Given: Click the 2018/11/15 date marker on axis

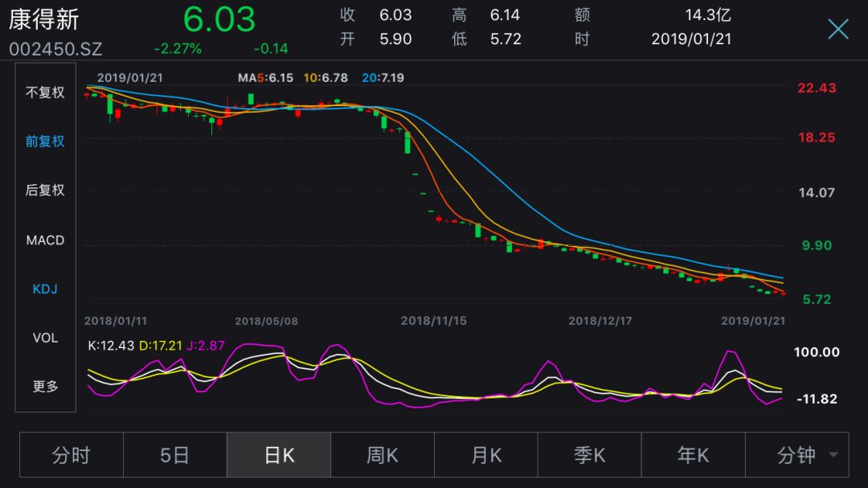Looking at the screenshot, I should click(x=433, y=321).
